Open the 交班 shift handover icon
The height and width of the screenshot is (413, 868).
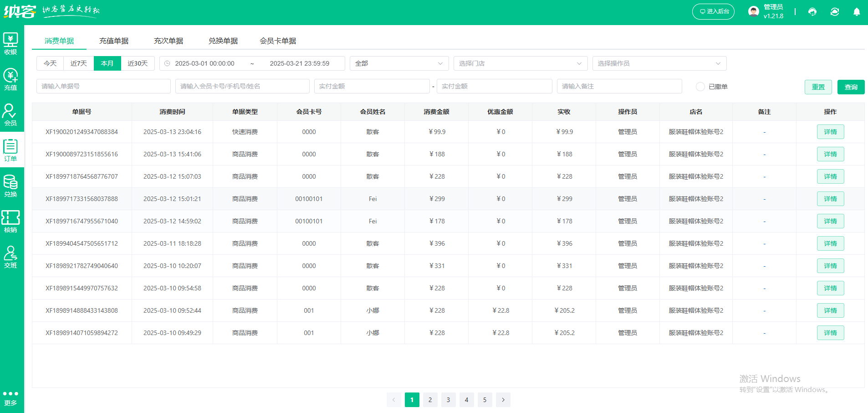tap(10, 257)
